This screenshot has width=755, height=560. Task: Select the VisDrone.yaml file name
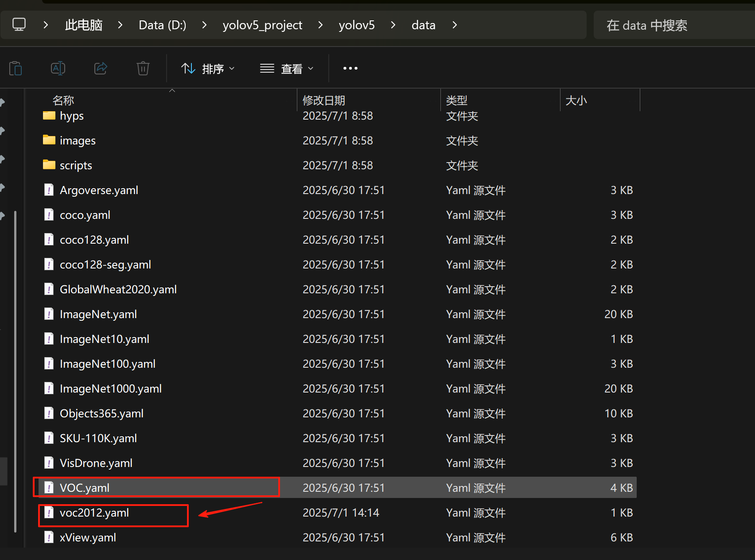pyautogui.click(x=96, y=463)
